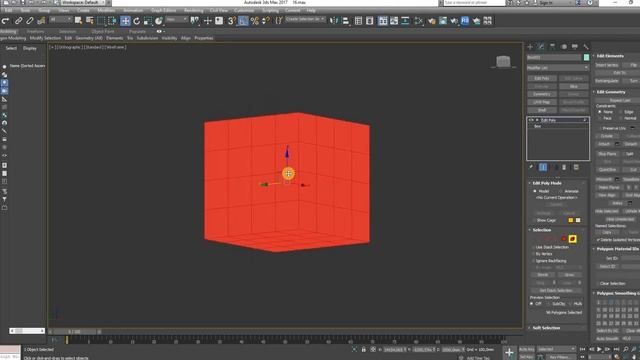Enable the By Vertex checkbox
Viewport: 640px width, 360px height.
tap(533, 254)
